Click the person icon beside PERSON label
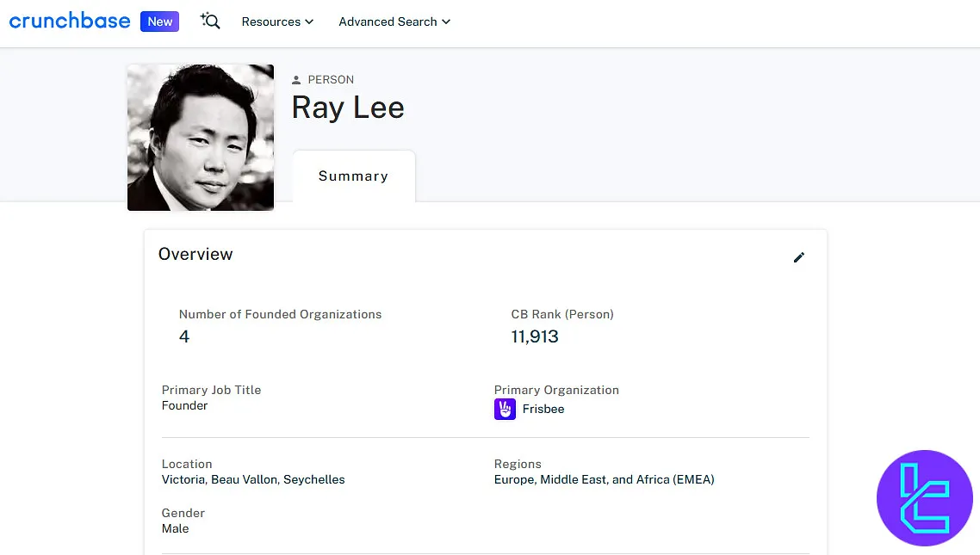 (x=296, y=80)
